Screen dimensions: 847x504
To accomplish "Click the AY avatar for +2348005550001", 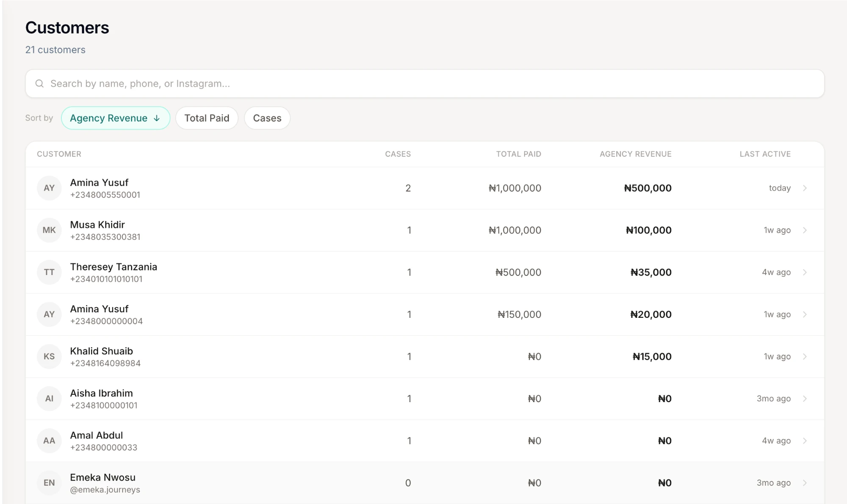I will (49, 188).
